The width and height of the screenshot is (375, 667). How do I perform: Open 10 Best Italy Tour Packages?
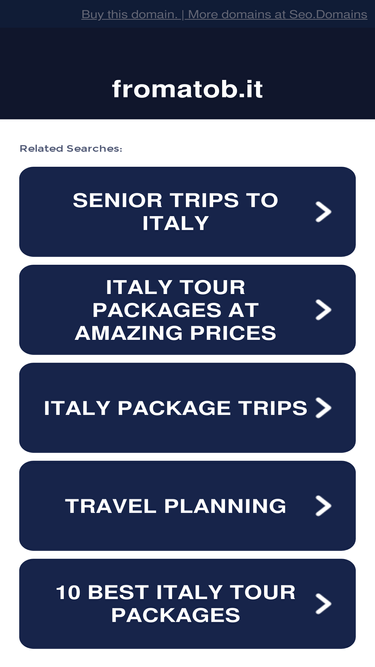188,603
